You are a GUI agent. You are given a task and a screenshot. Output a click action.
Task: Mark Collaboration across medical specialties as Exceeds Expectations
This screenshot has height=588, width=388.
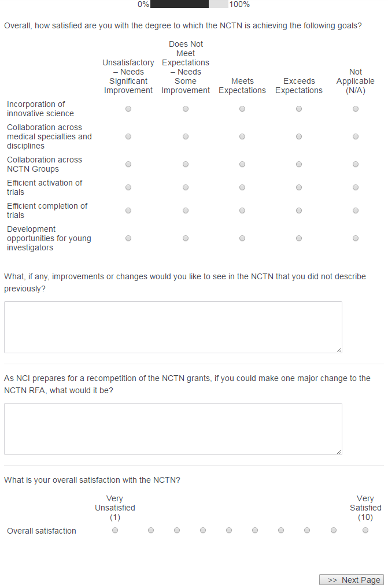click(x=299, y=136)
